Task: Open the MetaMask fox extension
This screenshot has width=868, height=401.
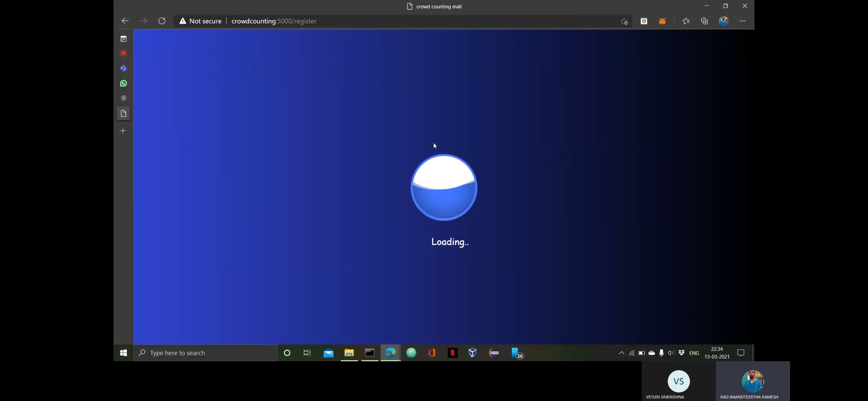Action: click(x=662, y=21)
